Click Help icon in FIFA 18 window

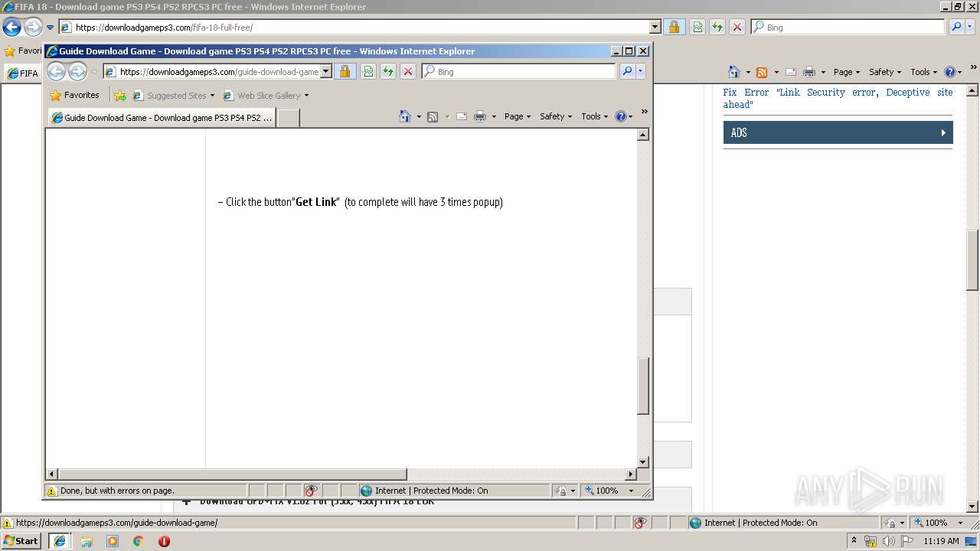pos(949,72)
